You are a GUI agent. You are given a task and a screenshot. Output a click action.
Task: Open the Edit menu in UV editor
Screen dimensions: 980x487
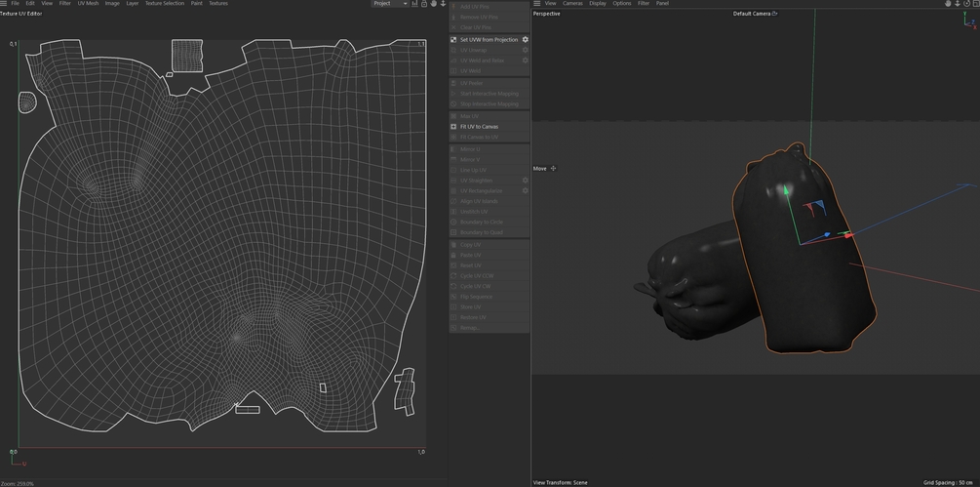coord(30,3)
